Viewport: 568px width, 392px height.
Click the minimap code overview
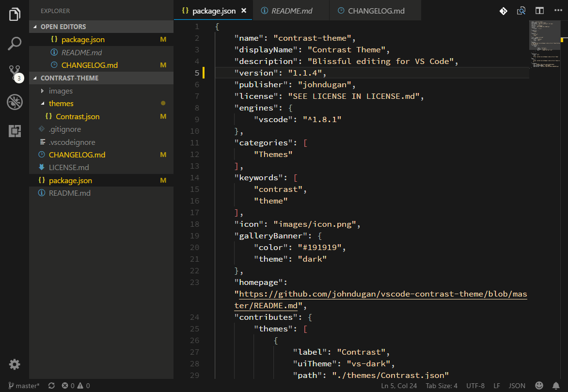tap(545, 44)
